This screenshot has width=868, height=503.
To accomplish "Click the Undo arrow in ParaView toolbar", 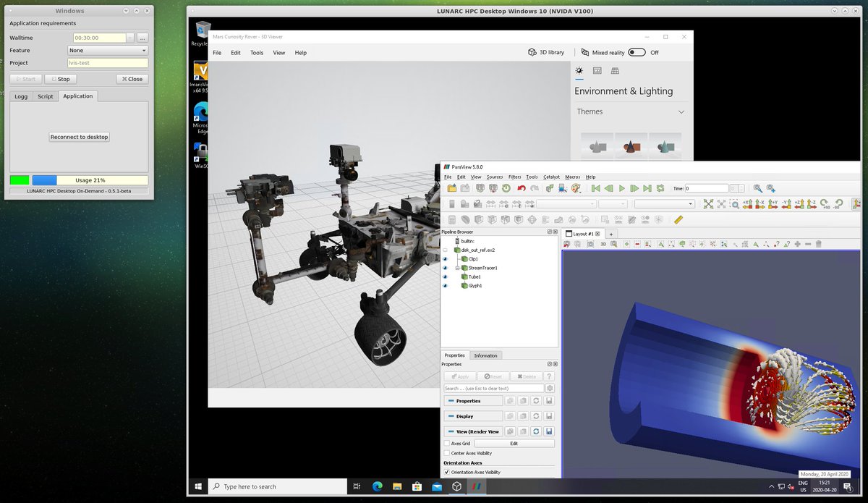I will (x=522, y=188).
